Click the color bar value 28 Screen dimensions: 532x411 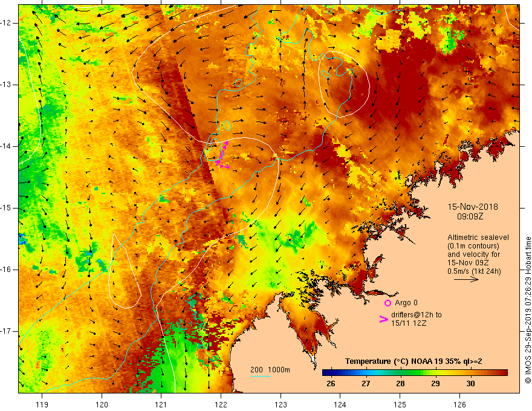tap(400, 384)
